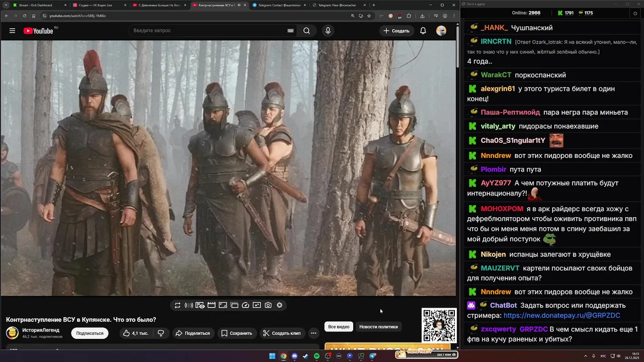
Task: Take a video screenshot with camera icon
Action: click(268, 305)
